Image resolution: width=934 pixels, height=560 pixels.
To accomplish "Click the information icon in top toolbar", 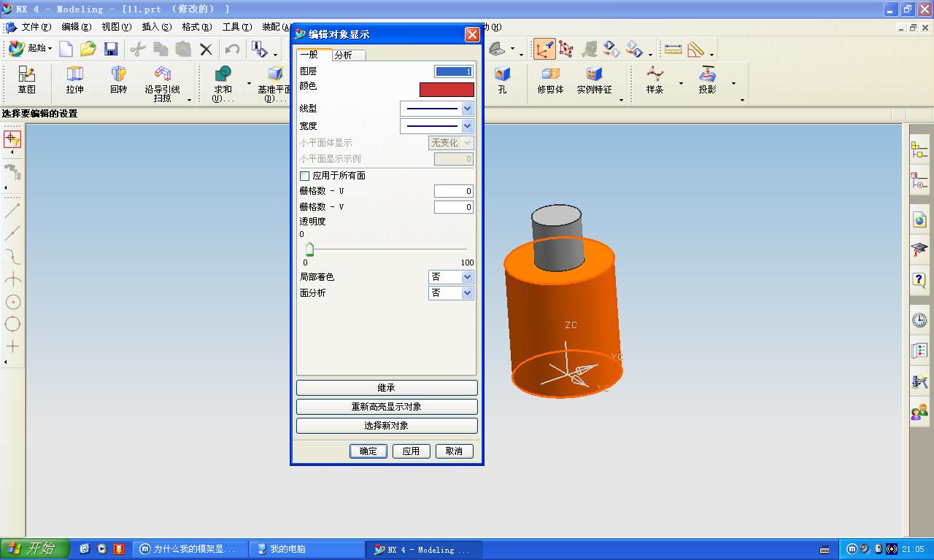I will [260, 49].
